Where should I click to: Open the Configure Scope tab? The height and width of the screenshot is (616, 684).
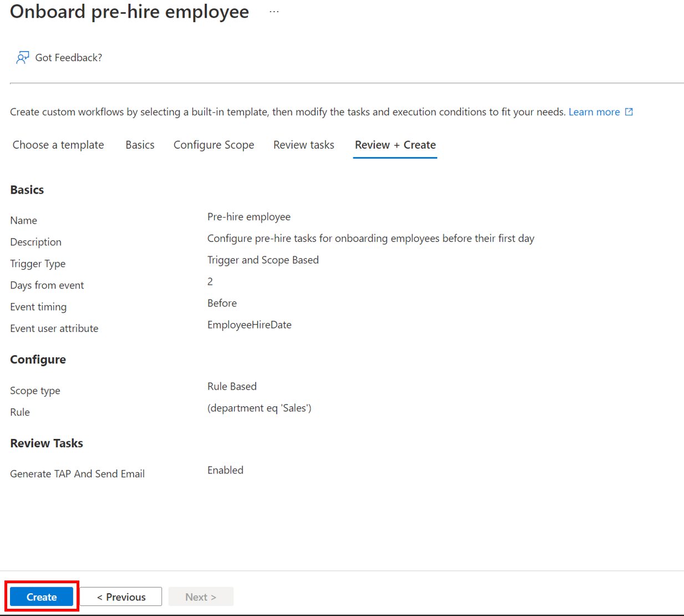tap(214, 145)
